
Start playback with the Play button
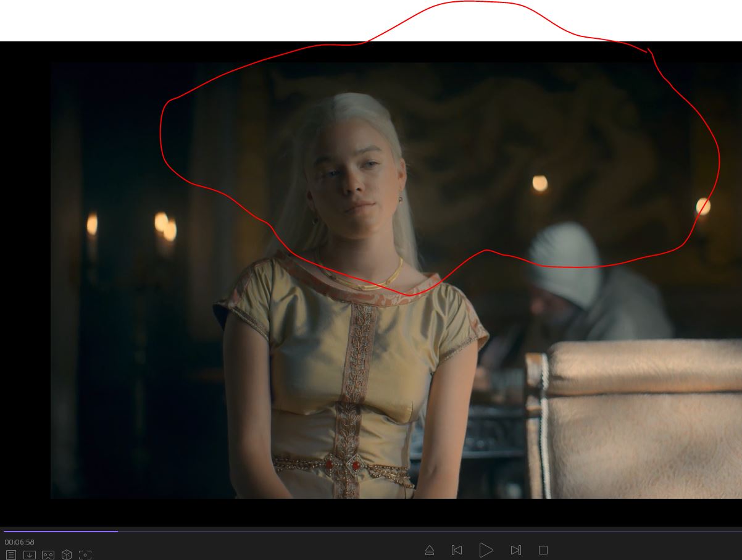click(x=486, y=550)
